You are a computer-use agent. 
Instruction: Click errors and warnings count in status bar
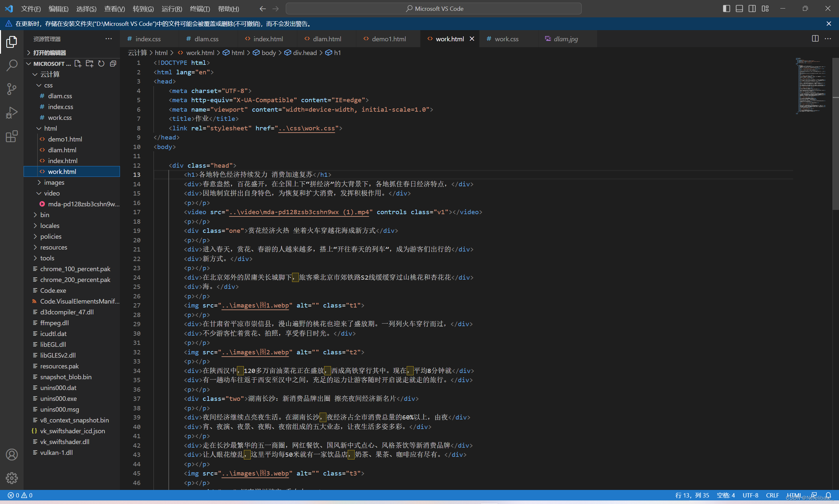(x=20, y=495)
